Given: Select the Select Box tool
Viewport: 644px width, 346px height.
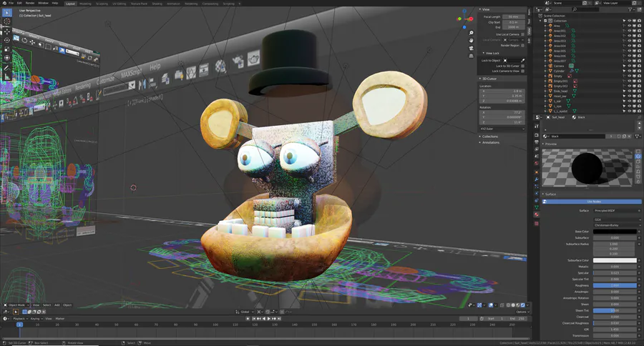Looking at the screenshot, I should point(7,13).
